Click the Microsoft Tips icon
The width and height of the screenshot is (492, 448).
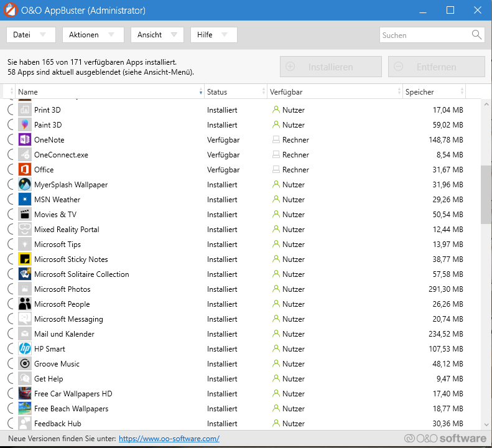(x=25, y=245)
